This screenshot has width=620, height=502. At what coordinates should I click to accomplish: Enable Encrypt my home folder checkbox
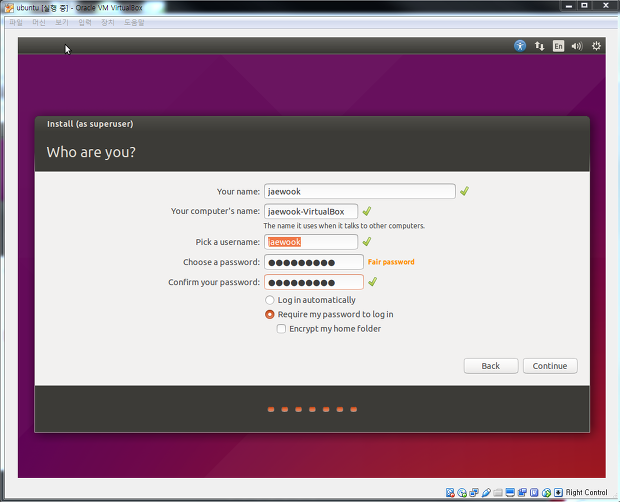(x=281, y=329)
